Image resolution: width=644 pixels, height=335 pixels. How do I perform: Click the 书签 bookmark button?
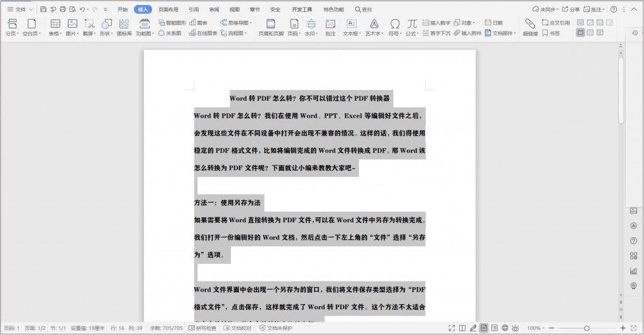(x=551, y=33)
